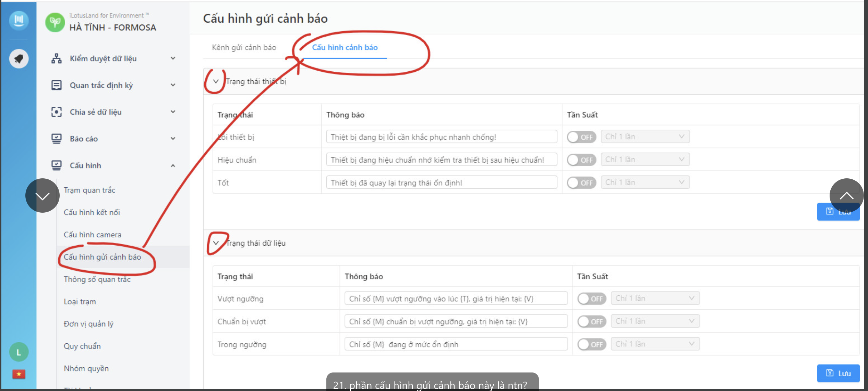
Task: Collapse the Trạng thái thiết bị section
Action: click(x=216, y=81)
